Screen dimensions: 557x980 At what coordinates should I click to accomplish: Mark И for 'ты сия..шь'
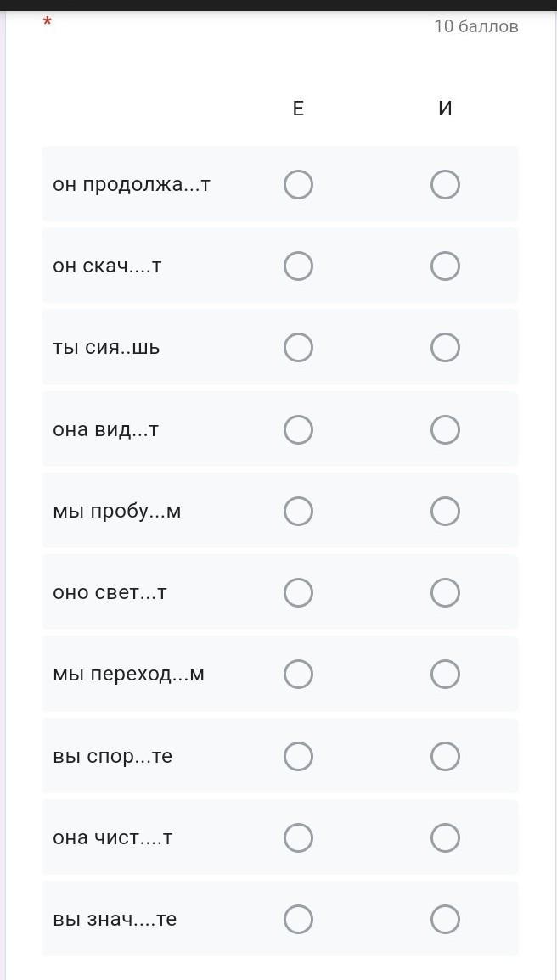[445, 347]
